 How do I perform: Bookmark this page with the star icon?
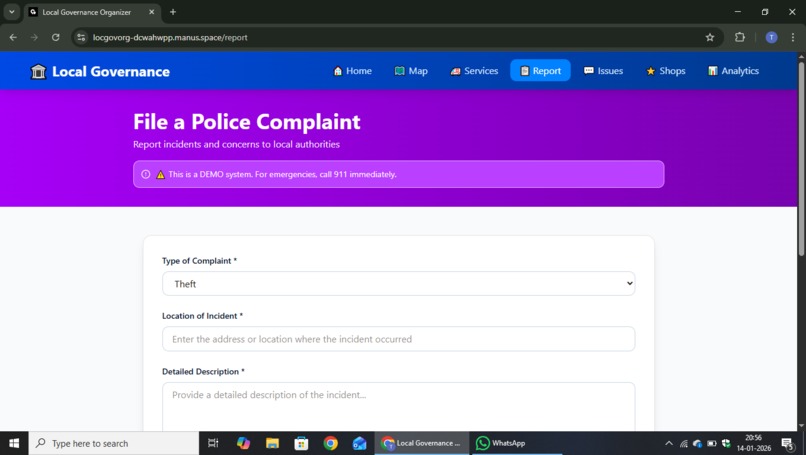pyautogui.click(x=710, y=38)
